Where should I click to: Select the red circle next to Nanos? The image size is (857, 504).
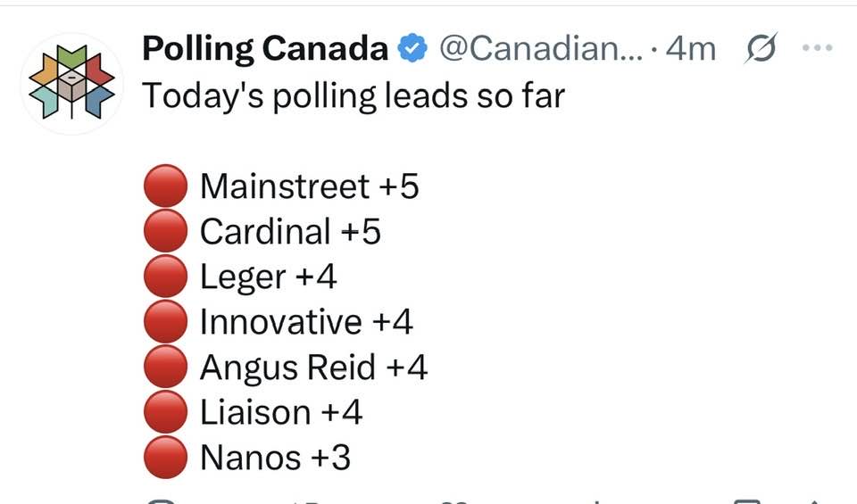[x=165, y=458]
